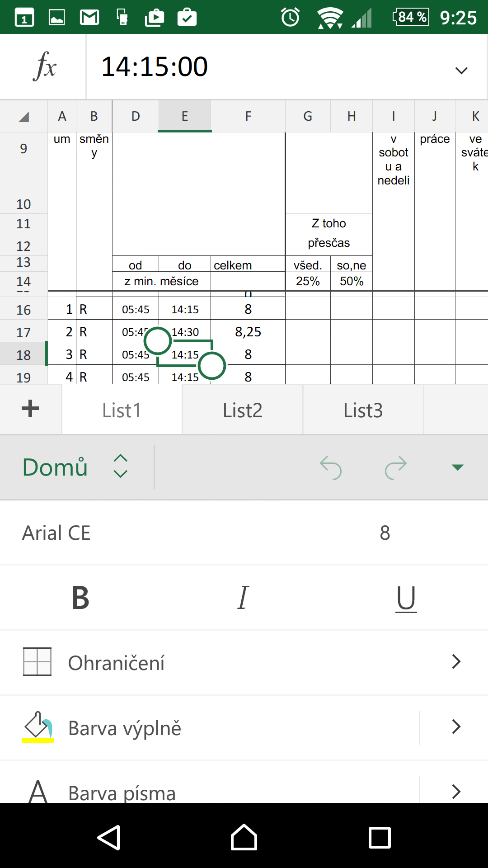Collapse the ribbon with down triangle
The image size is (488, 868).
(458, 467)
